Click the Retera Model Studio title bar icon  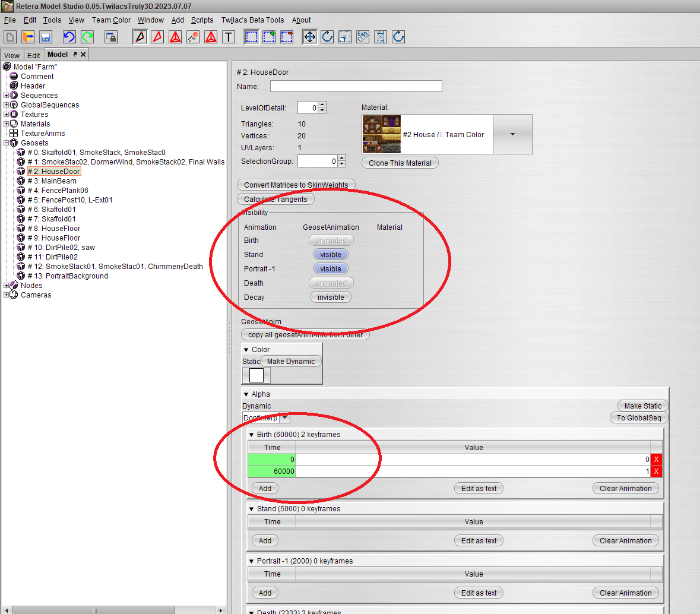coord(7,7)
